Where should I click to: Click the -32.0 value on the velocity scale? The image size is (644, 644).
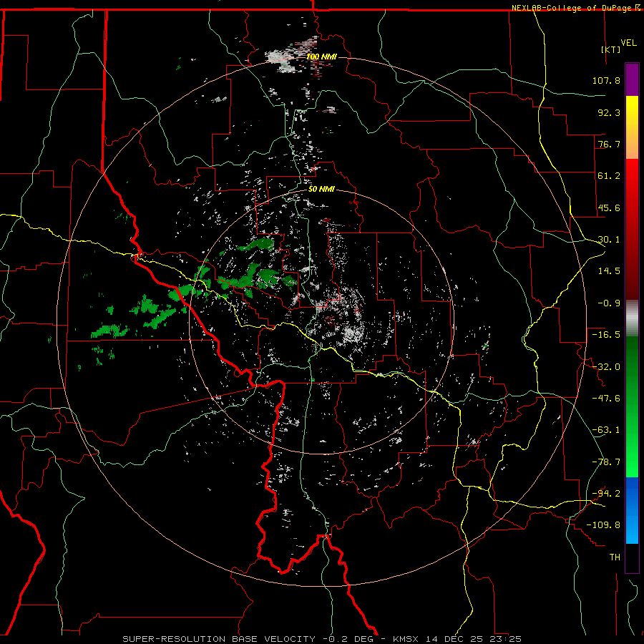click(x=606, y=367)
